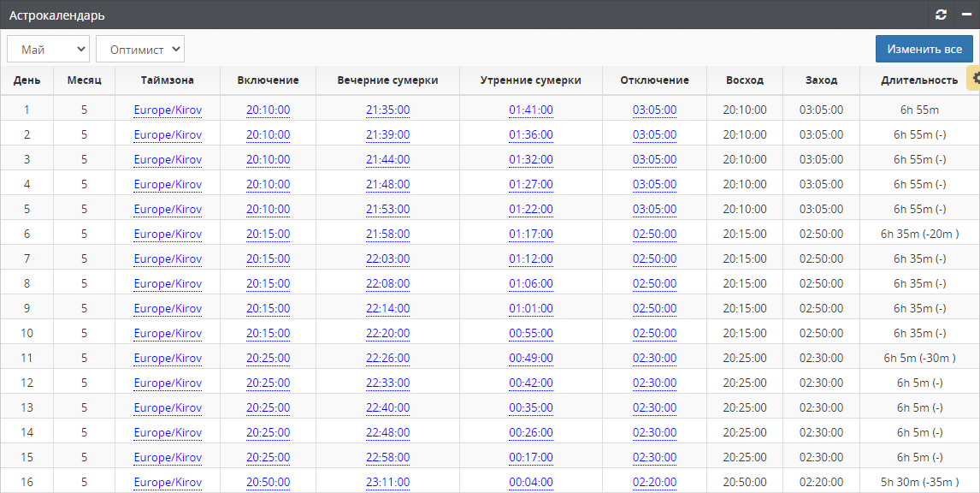The width and height of the screenshot is (980, 493).
Task: Select the 23:11:00 evening twilight for day 16
Action: click(387, 482)
